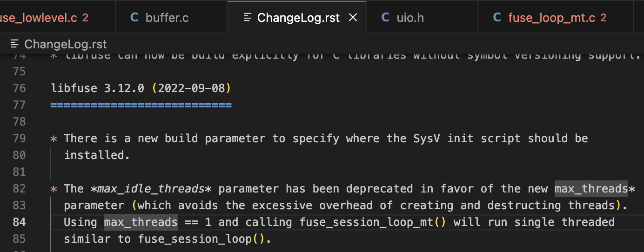644x252 pixels.
Task: Click the breadcrumb file icon before ChangeLog.rst
Action: 15,44
